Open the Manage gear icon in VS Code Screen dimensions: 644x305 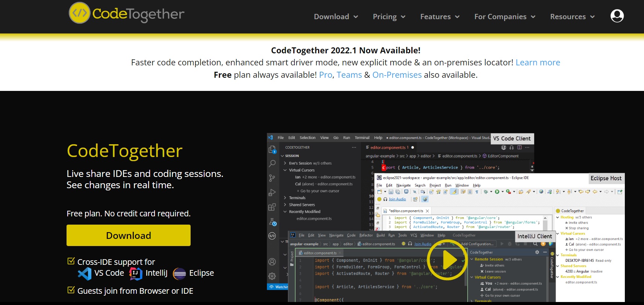(x=272, y=276)
